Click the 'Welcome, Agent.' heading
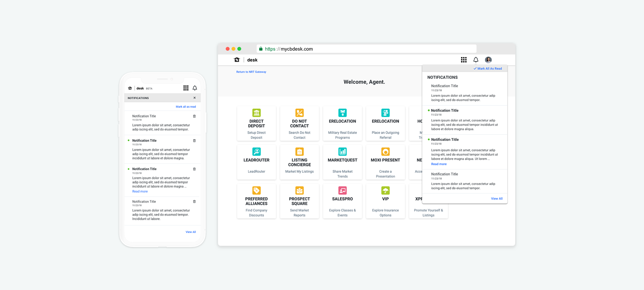644x290 pixels. pyautogui.click(x=364, y=82)
